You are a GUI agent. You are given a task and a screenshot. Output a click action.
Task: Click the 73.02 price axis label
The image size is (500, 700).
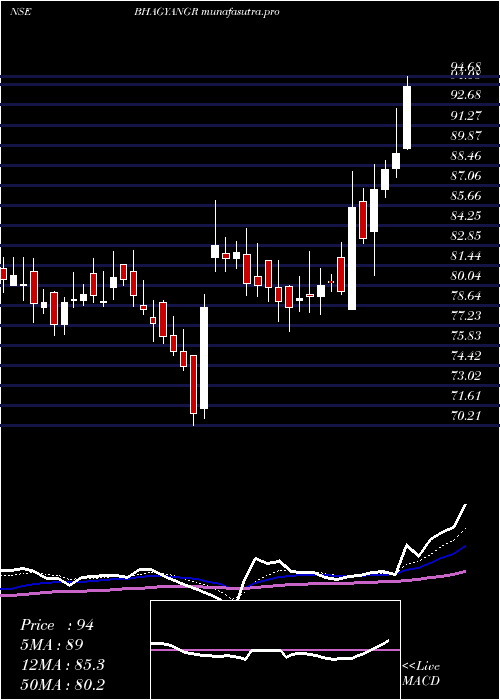tap(466, 375)
